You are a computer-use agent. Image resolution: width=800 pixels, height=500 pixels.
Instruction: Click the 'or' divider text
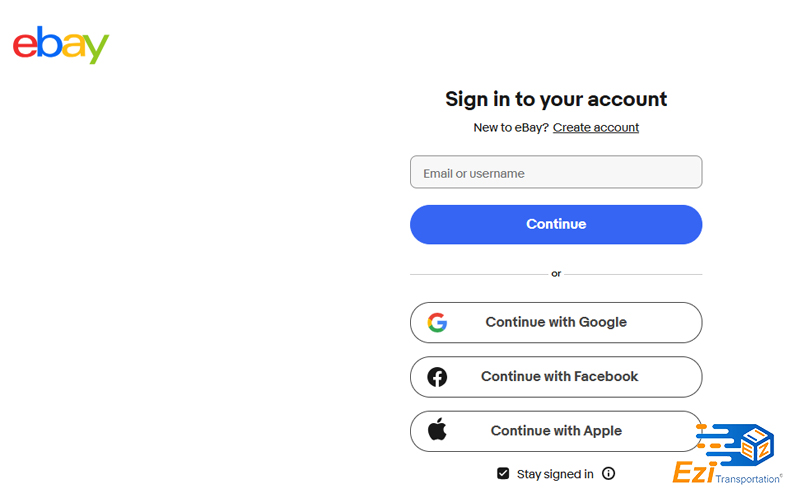(556, 273)
